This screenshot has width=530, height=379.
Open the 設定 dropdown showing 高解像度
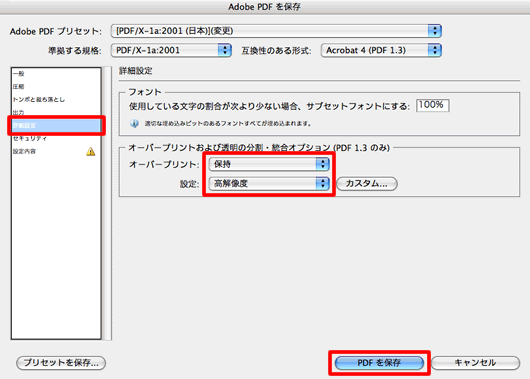(269, 184)
